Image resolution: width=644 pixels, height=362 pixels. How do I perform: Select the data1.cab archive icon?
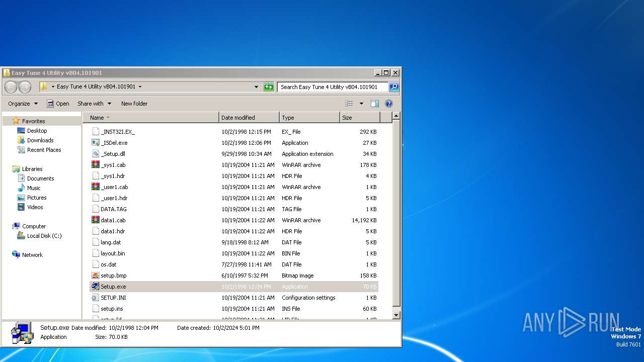[96, 220]
